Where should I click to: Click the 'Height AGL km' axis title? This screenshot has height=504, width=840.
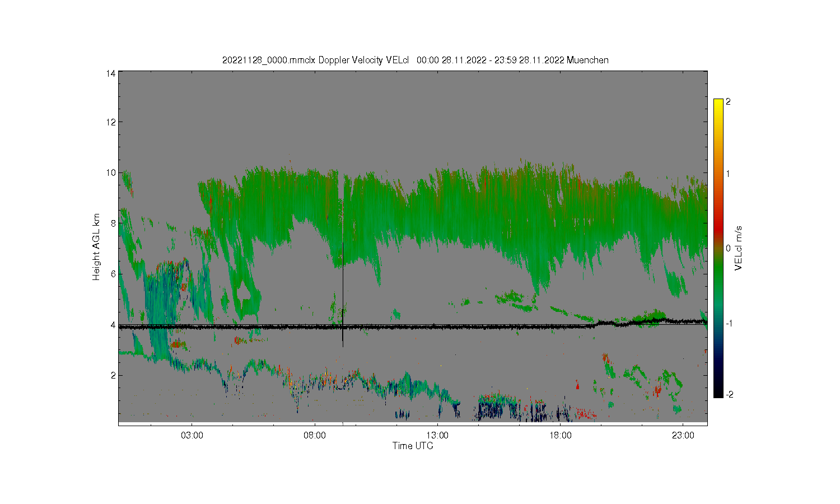pyautogui.click(x=96, y=247)
